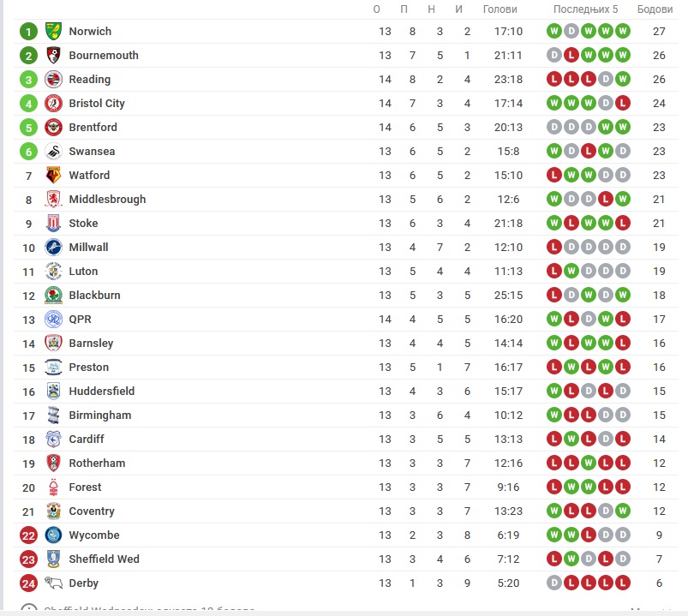The width and height of the screenshot is (688, 616).
Task: Click the Millwall club crest
Action: (x=53, y=247)
